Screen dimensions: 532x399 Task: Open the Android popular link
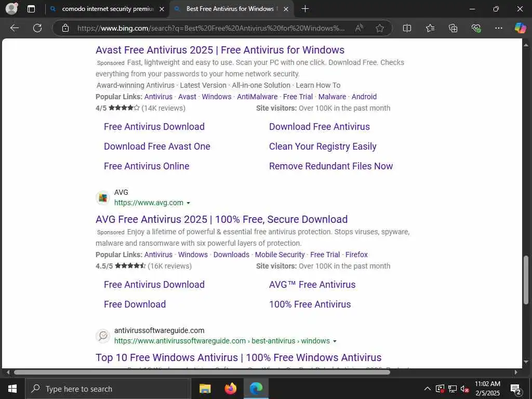(364, 97)
